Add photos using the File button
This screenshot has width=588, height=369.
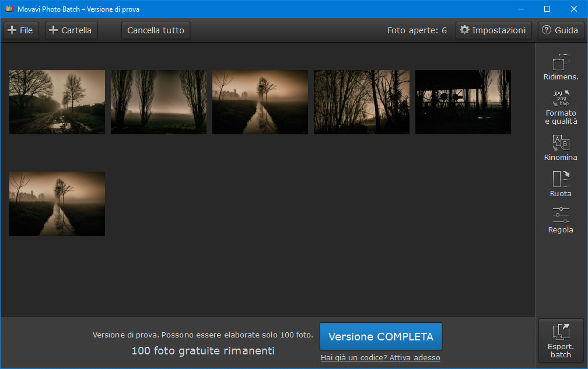pos(21,30)
